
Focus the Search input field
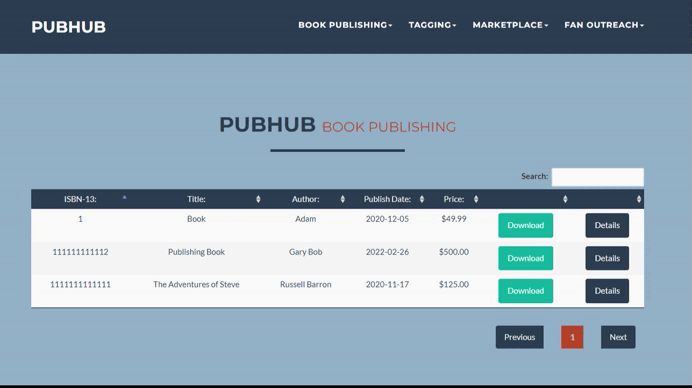coord(598,177)
